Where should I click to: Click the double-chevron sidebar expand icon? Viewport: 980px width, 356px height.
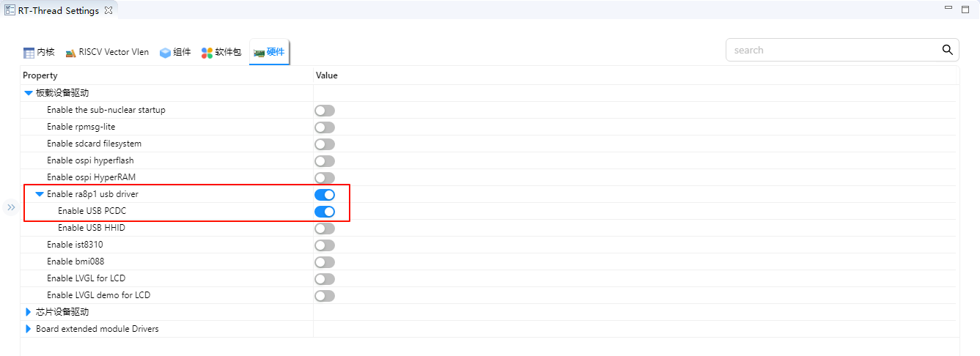(x=11, y=208)
